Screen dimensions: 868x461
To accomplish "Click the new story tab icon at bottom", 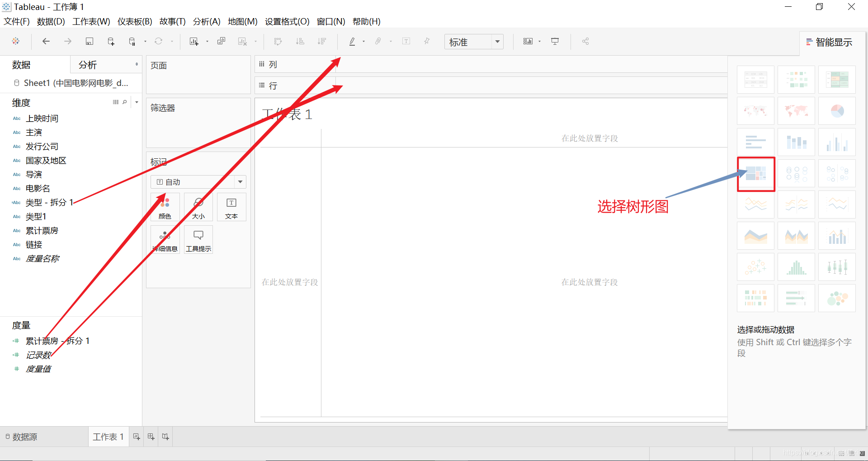I will click(x=165, y=437).
